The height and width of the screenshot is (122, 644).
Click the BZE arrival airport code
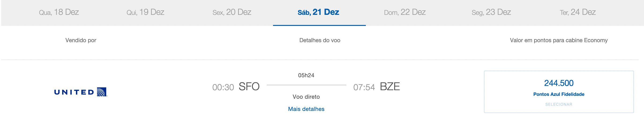(390, 87)
